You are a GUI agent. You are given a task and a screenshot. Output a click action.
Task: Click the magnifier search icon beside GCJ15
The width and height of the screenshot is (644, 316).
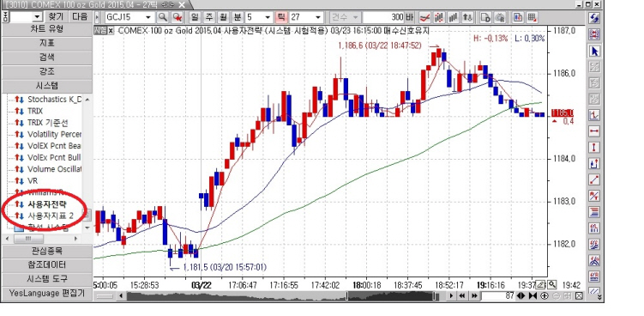click(163, 17)
